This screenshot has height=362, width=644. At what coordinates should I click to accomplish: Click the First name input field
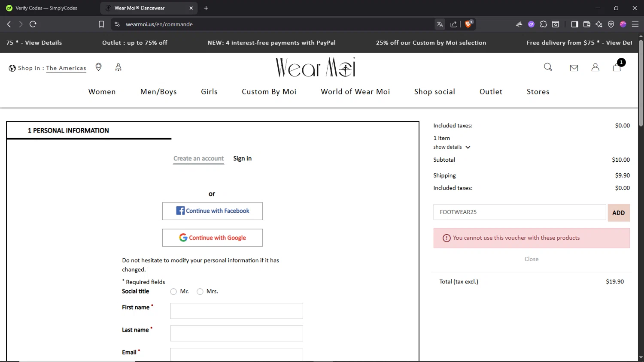[x=237, y=311]
